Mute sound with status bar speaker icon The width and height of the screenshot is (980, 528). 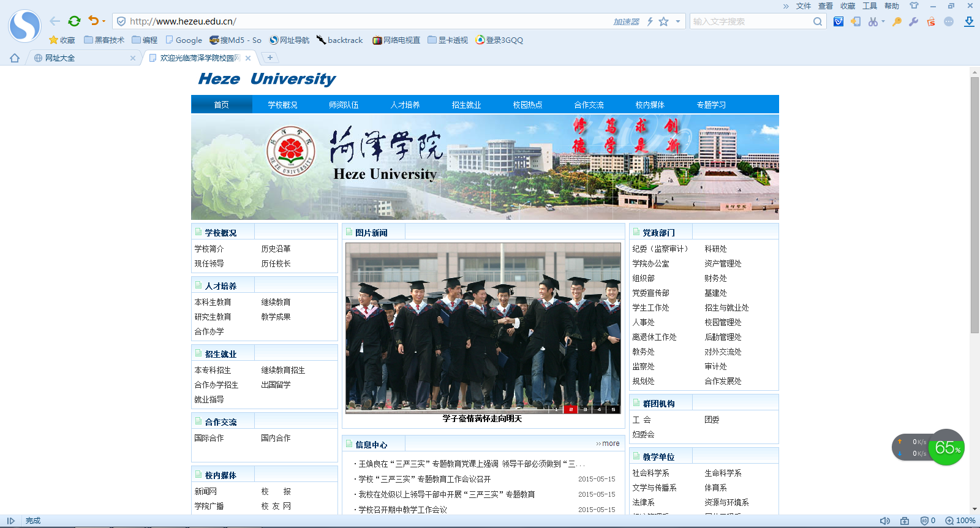(x=885, y=521)
